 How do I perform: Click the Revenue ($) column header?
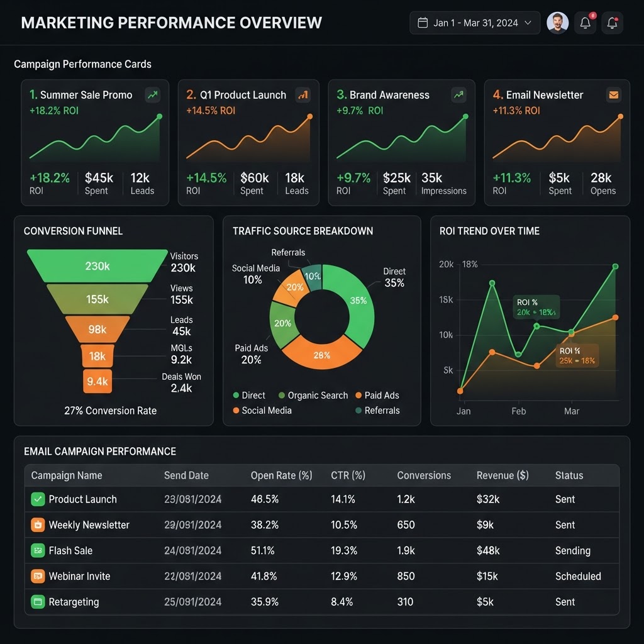[502, 475]
